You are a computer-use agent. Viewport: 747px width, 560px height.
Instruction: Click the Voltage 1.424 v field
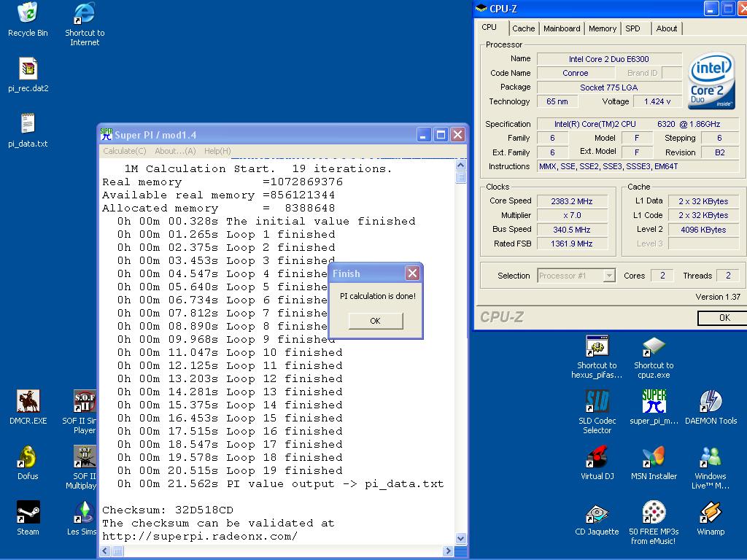click(x=657, y=101)
